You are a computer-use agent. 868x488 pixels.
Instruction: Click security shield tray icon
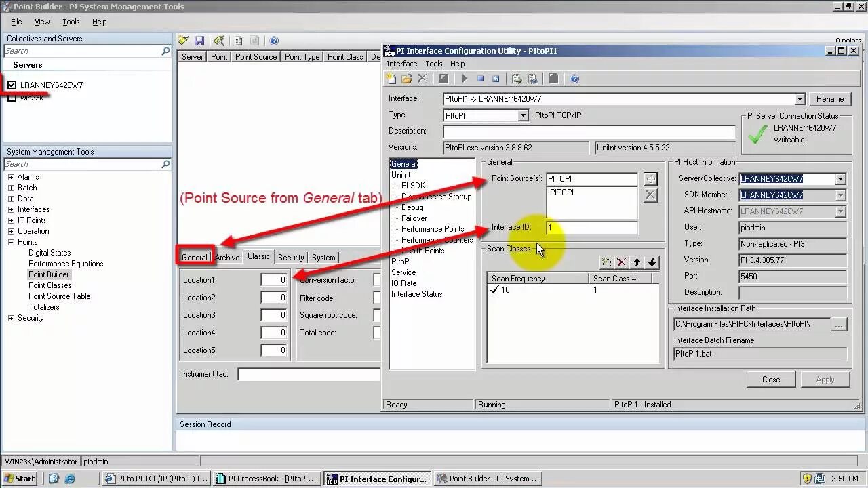[807, 479]
